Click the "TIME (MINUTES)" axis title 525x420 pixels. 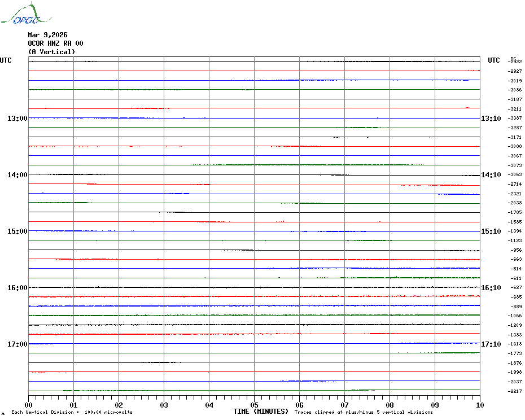tap(261, 412)
